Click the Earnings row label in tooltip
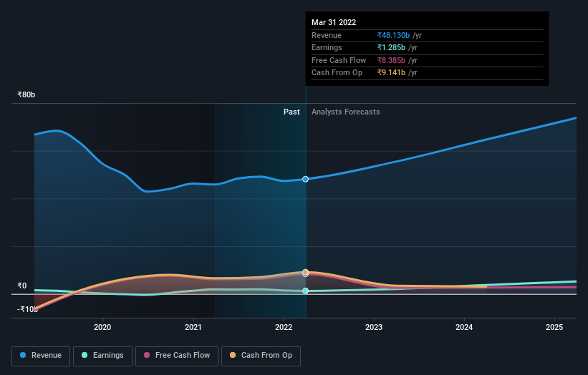This screenshot has height=375, width=588. [327, 47]
